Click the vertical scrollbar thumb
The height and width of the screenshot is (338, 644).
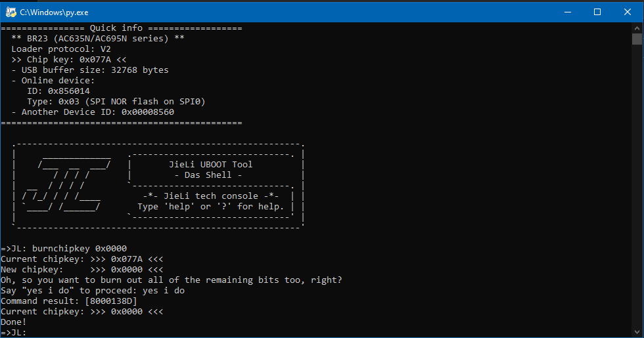(x=637, y=39)
